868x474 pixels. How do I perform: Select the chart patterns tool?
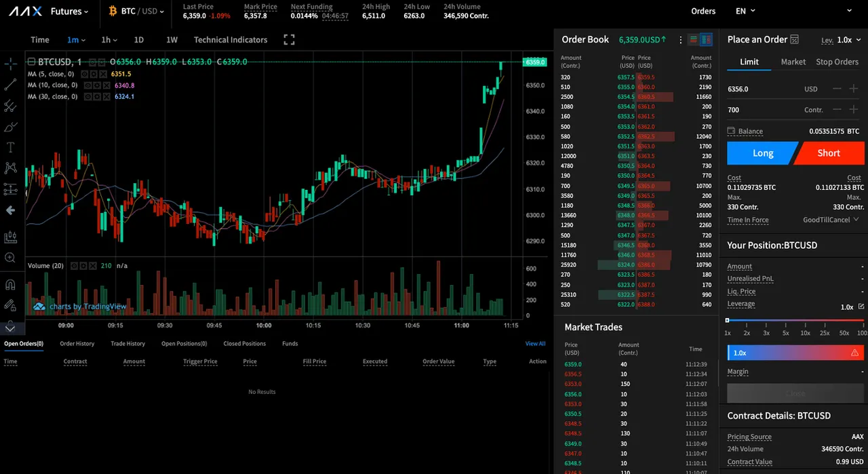pos(10,167)
